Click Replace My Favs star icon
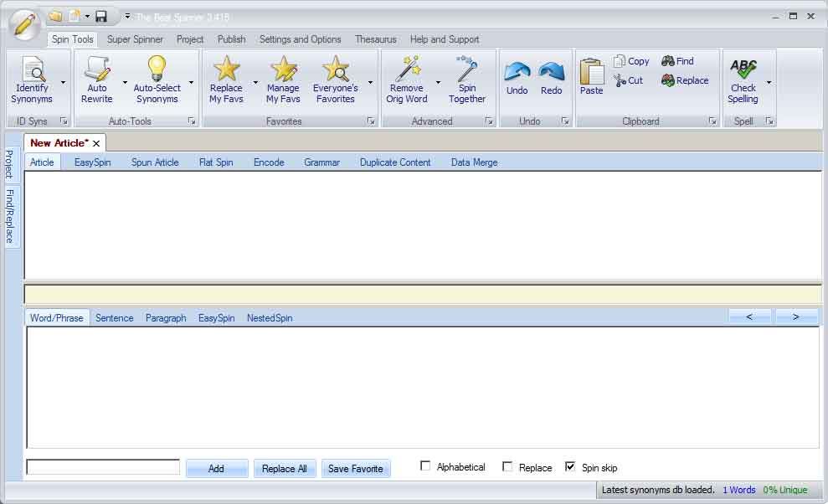 pyautogui.click(x=227, y=68)
